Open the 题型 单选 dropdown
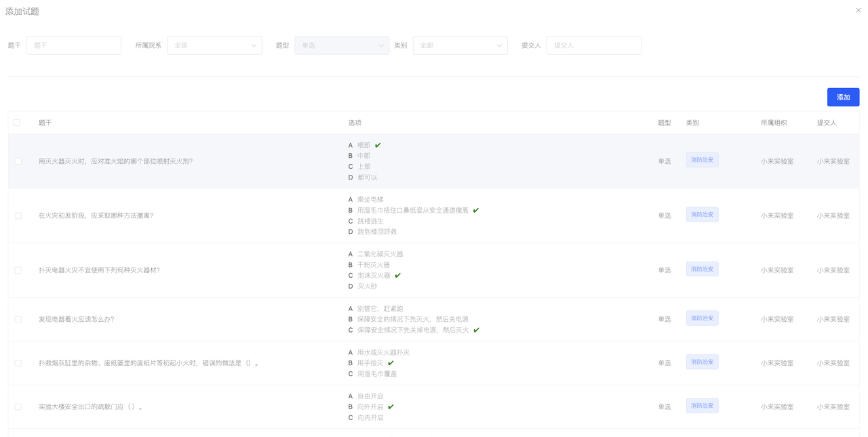 [x=342, y=45]
